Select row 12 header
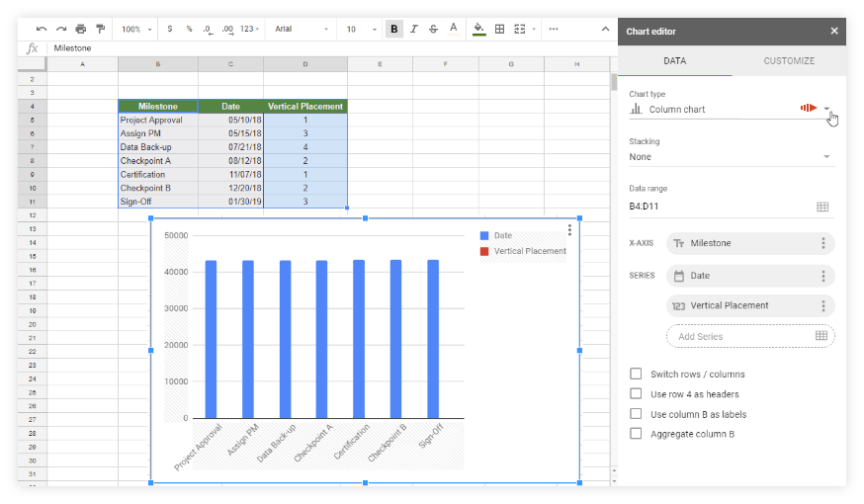Viewport: 864px width, 504px height. [x=32, y=214]
